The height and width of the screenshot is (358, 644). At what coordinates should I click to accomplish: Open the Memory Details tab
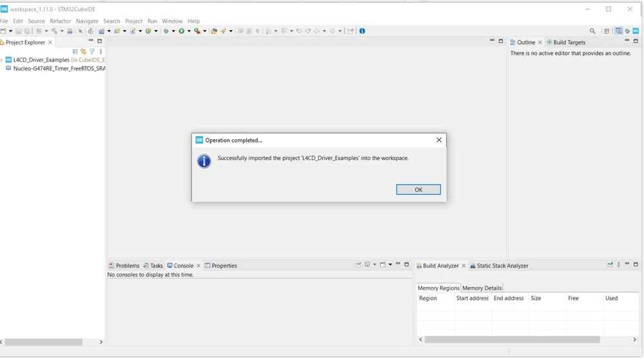tap(482, 288)
